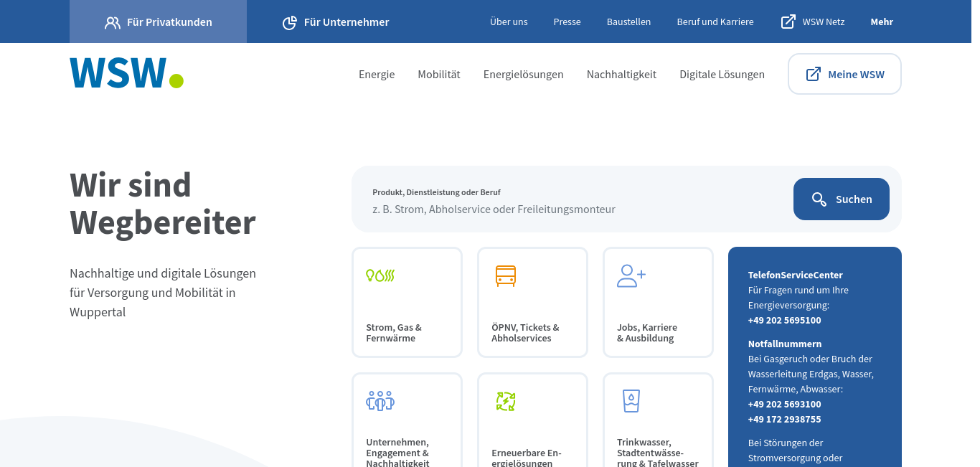Click the Wir sind Wegbereiter headline
This screenshot has height=467, width=980.
click(163, 204)
